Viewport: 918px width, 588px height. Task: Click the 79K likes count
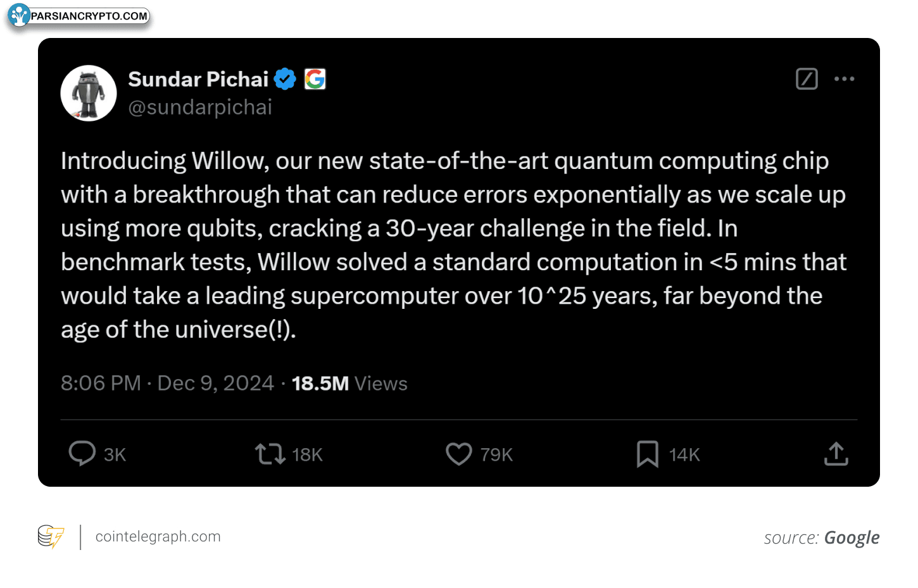[496, 454]
